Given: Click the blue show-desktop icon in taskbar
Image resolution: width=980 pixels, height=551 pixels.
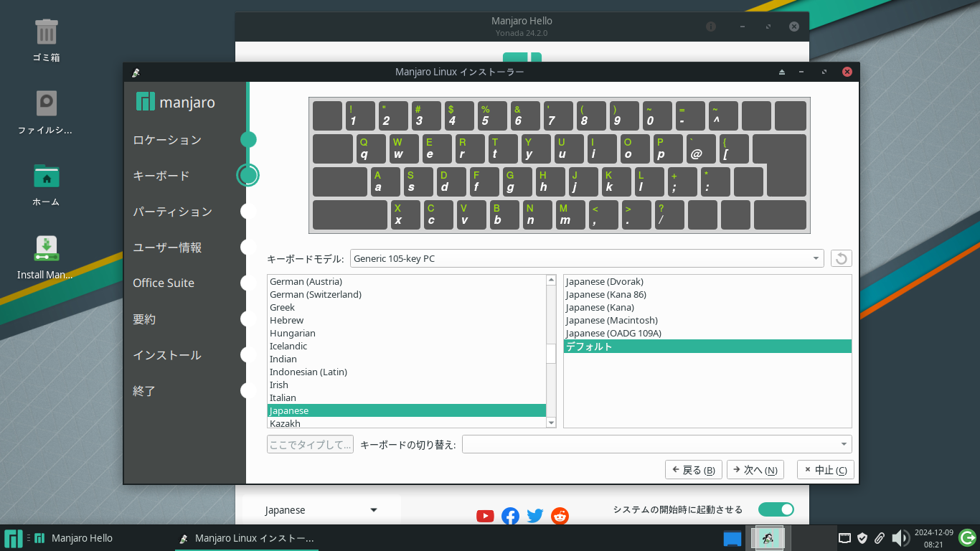Looking at the screenshot, I should point(732,538).
